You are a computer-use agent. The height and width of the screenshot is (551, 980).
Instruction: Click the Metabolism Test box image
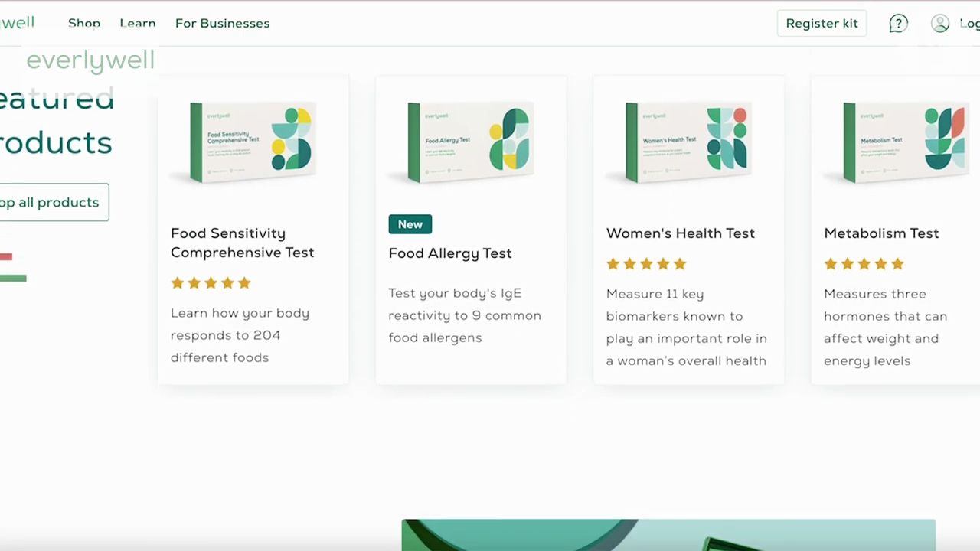point(903,142)
